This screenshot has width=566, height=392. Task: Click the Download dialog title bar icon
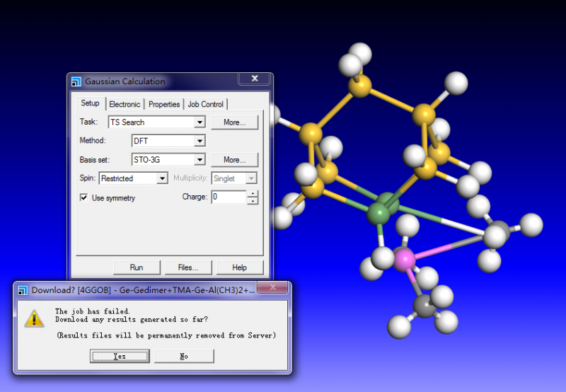point(23,290)
